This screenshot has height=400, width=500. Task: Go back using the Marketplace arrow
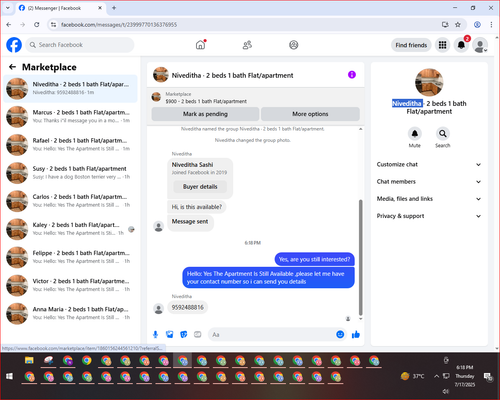click(x=12, y=67)
